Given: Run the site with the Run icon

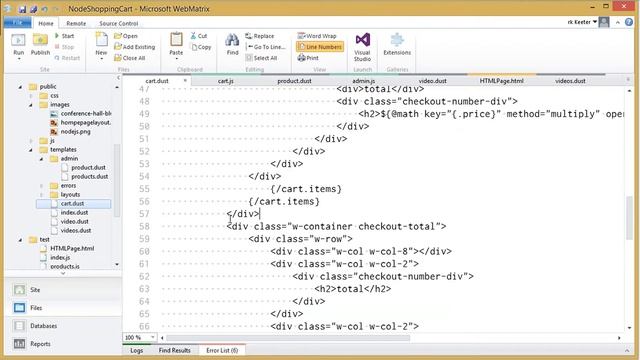Looking at the screenshot, I should (x=18, y=41).
